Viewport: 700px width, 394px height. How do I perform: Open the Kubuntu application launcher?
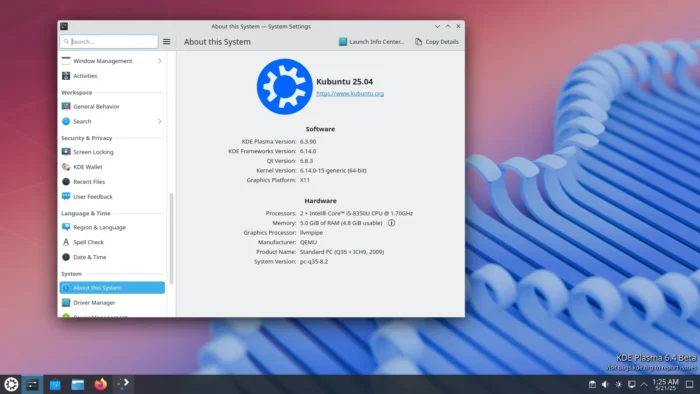coord(11,384)
